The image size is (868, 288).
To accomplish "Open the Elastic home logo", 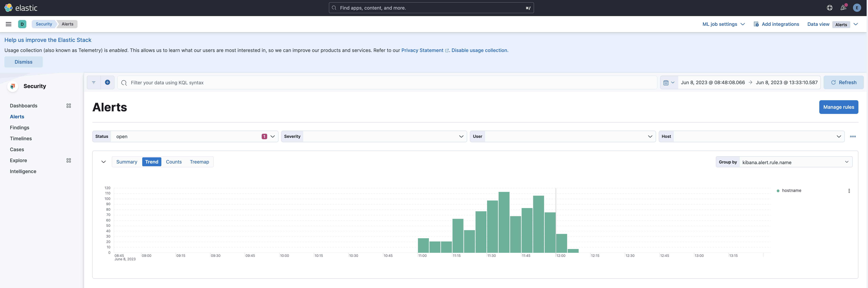I will tap(21, 8).
